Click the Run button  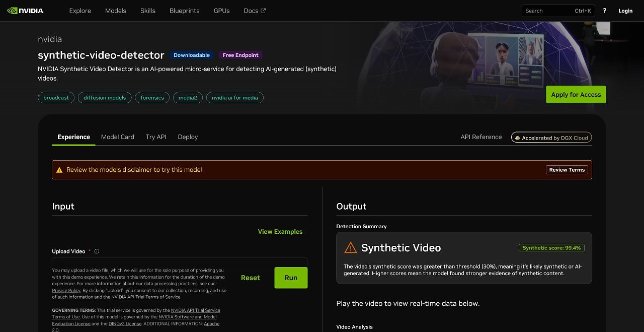[x=291, y=278]
